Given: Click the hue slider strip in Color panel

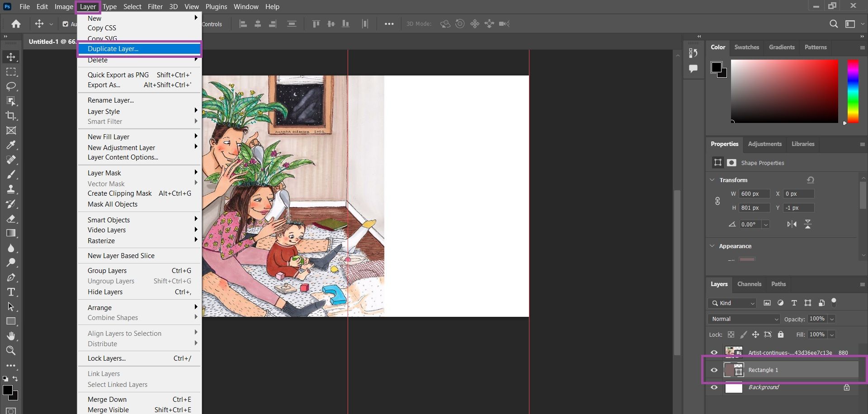Looking at the screenshot, I should tap(853, 90).
